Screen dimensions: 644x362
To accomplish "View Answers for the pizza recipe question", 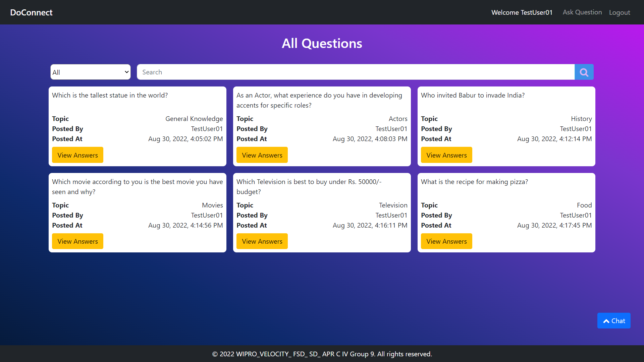I will click(446, 241).
